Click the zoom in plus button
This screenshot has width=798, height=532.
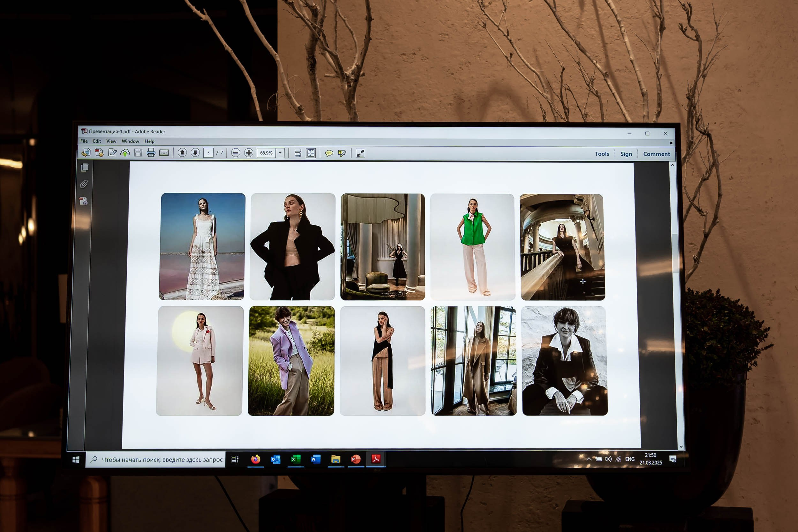coord(248,153)
